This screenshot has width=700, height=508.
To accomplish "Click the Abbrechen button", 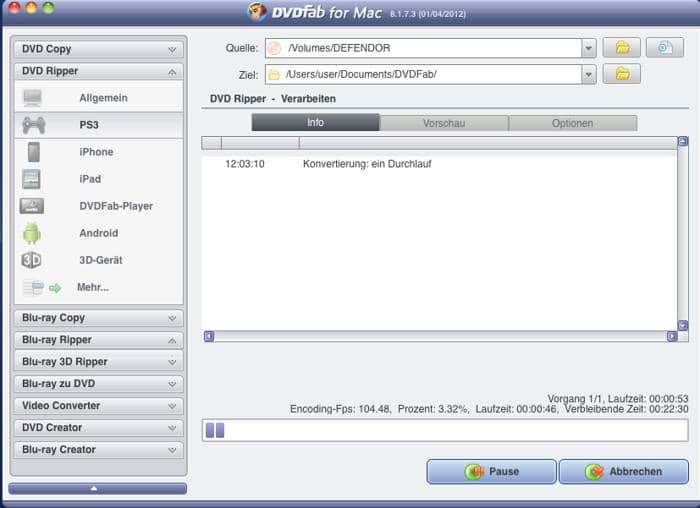I will [x=624, y=472].
